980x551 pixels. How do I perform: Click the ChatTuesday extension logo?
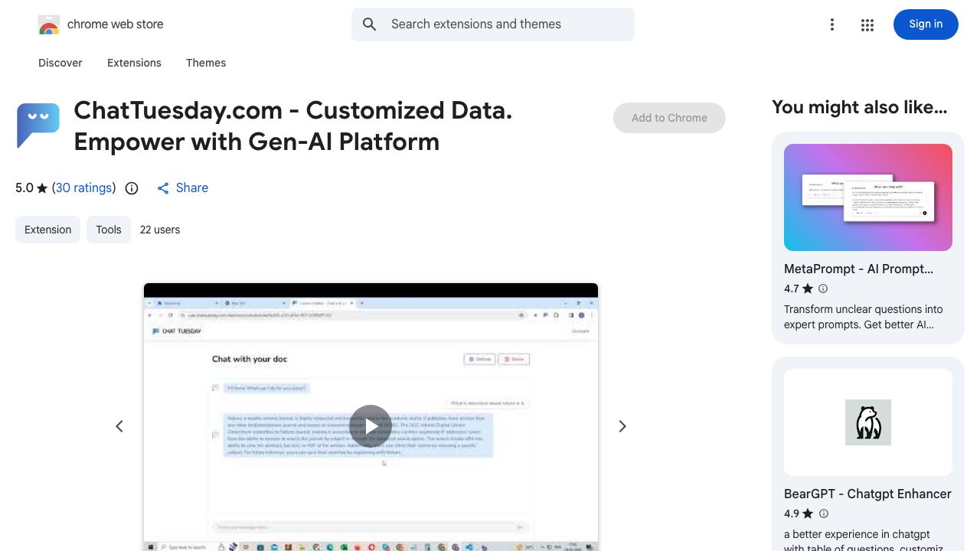(x=38, y=126)
